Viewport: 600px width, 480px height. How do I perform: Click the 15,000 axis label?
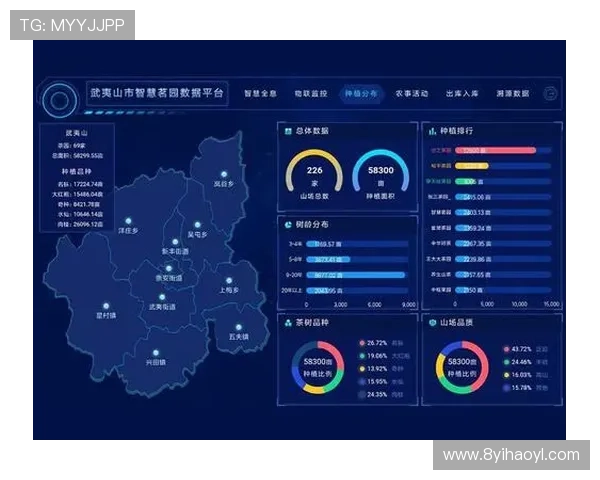(551, 304)
